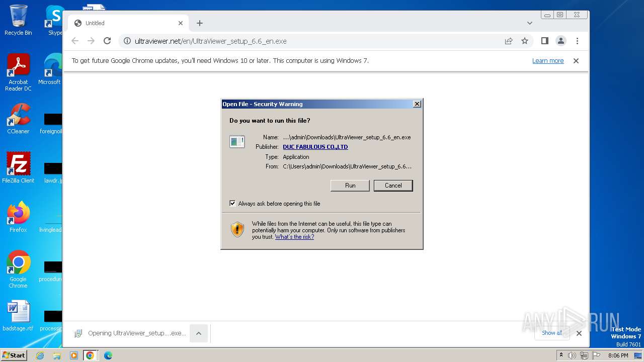
Task: Dismiss the Chrome update infobar
Action: pyautogui.click(x=576, y=61)
